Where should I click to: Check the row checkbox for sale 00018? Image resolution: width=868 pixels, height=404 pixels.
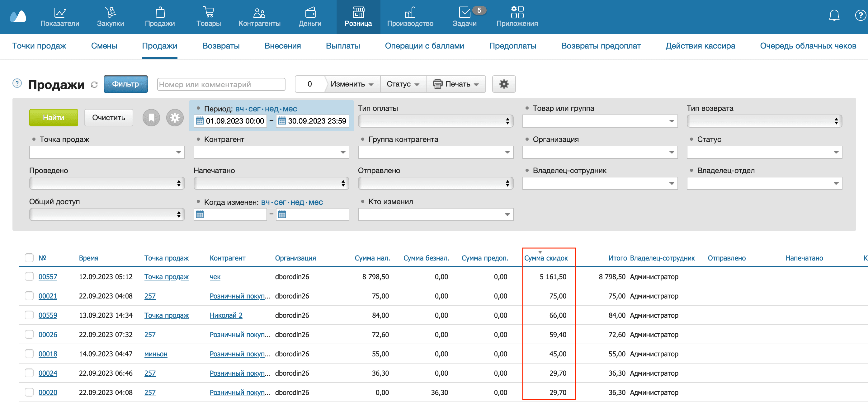pos(29,354)
